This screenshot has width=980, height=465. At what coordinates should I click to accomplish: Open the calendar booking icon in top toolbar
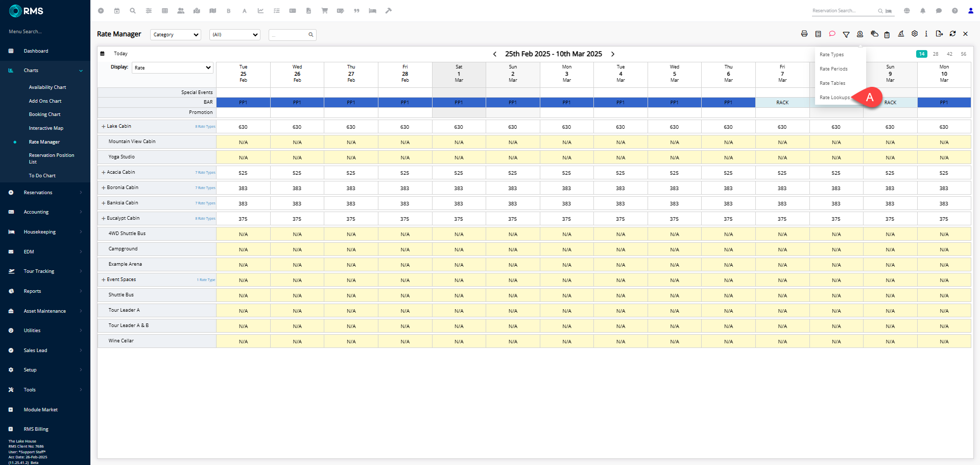click(117, 11)
